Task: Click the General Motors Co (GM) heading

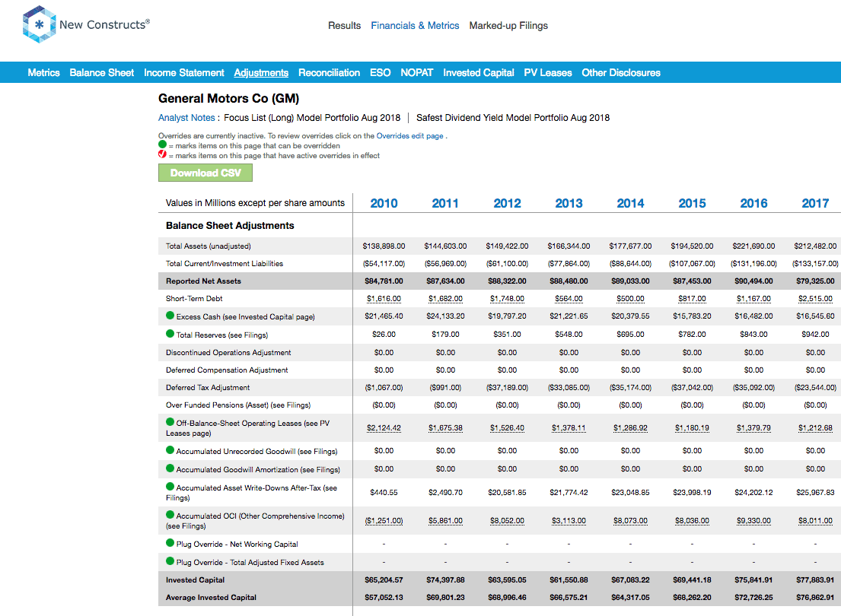Action: click(228, 99)
